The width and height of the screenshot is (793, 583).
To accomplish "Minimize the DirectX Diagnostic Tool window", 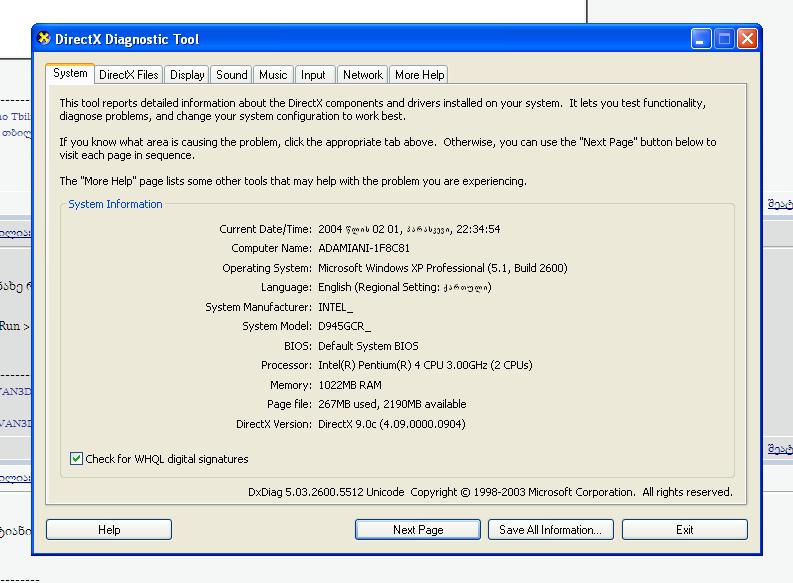I will point(701,38).
